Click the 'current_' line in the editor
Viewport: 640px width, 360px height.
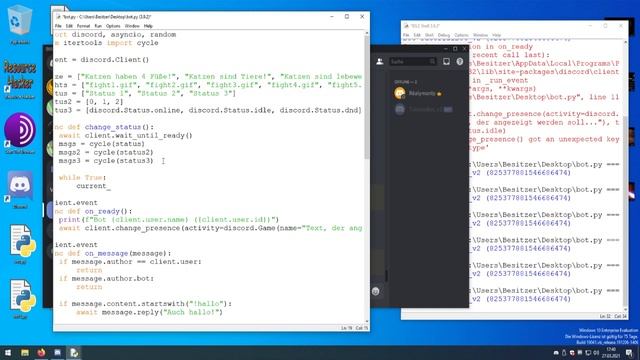(93, 186)
